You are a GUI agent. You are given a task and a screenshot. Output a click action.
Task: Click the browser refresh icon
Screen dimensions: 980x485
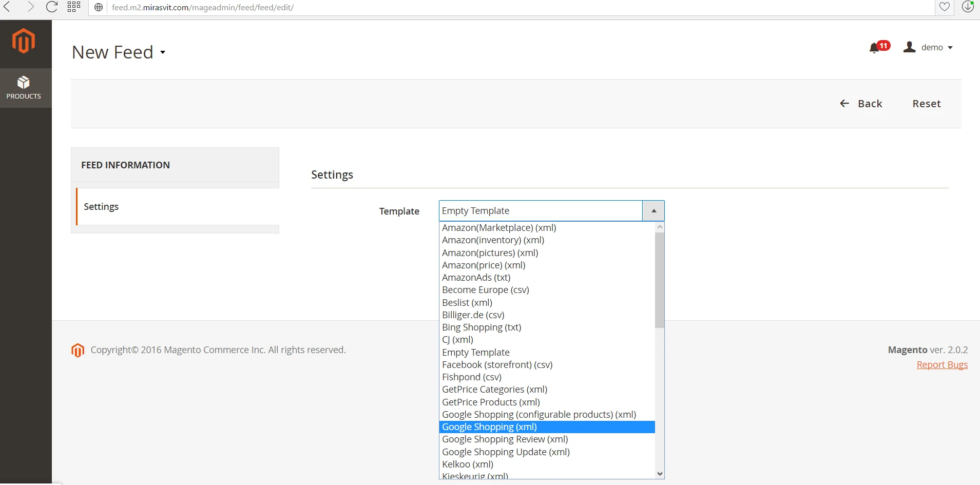(51, 7)
